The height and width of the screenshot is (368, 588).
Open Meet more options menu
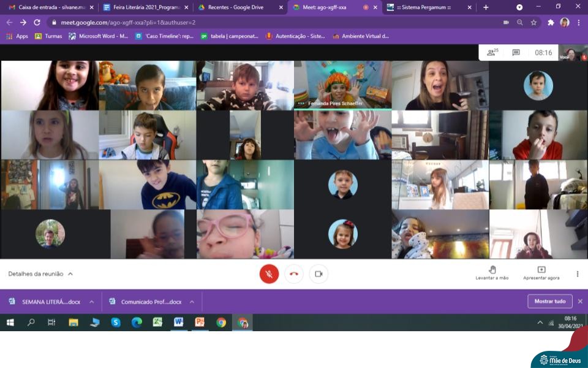tap(577, 274)
